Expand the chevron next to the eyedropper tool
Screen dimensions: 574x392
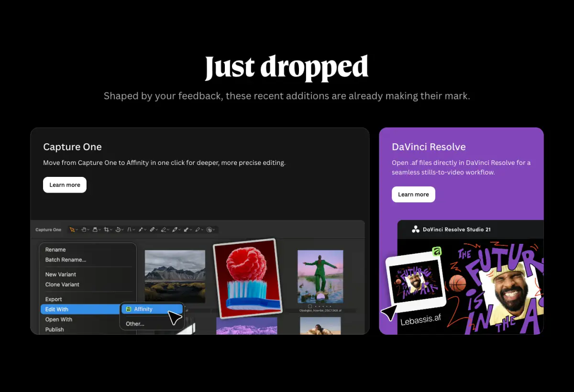click(179, 230)
